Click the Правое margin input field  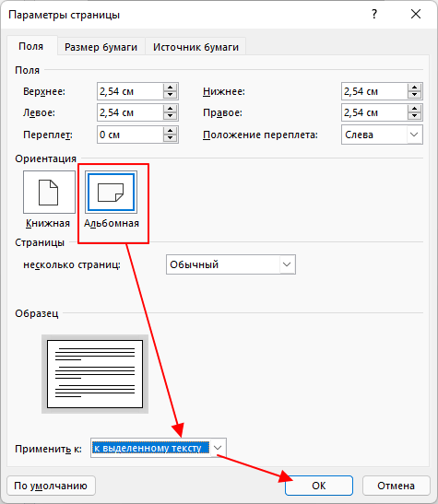click(374, 112)
